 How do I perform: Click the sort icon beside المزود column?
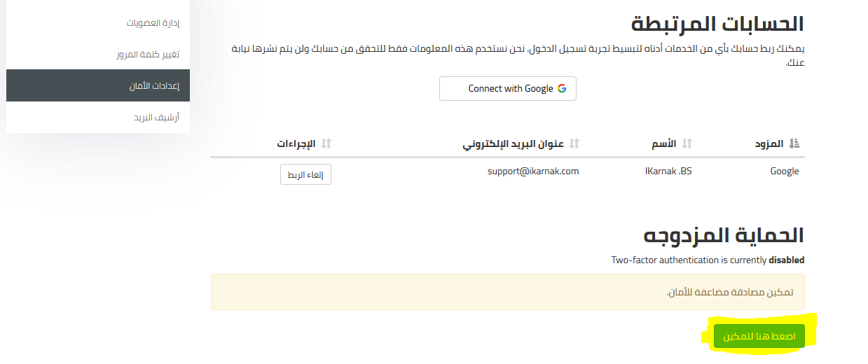click(794, 143)
